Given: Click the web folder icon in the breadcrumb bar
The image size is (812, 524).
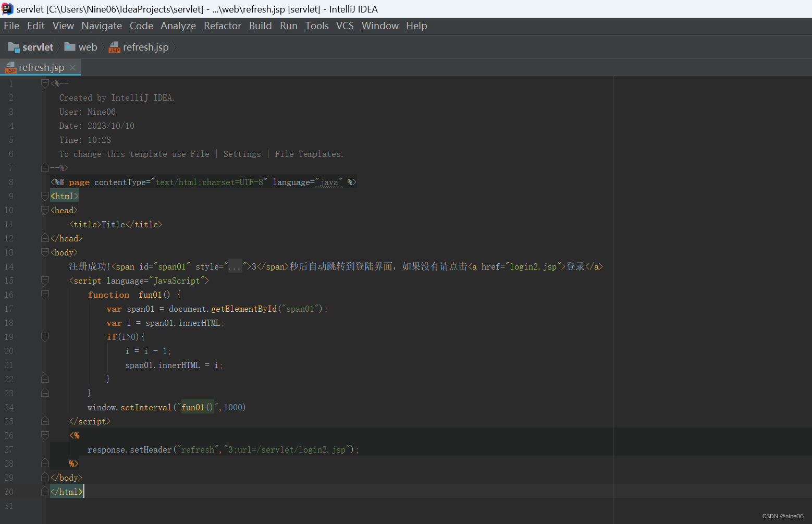Looking at the screenshot, I should tap(70, 47).
